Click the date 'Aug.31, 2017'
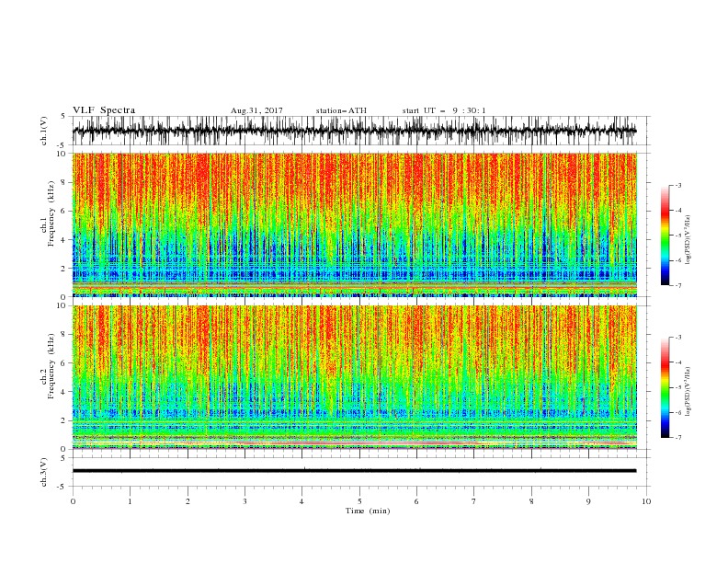This screenshot has width=728, height=563. click(x=256, y=110)
